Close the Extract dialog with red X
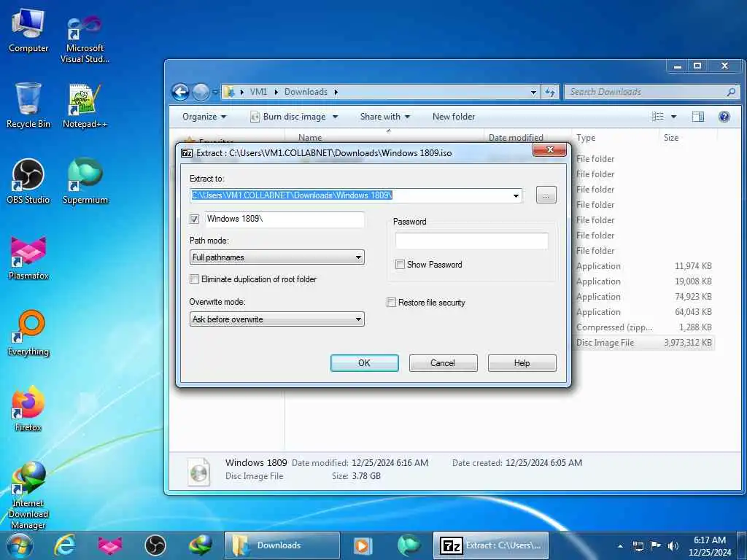 pos(550,150)
